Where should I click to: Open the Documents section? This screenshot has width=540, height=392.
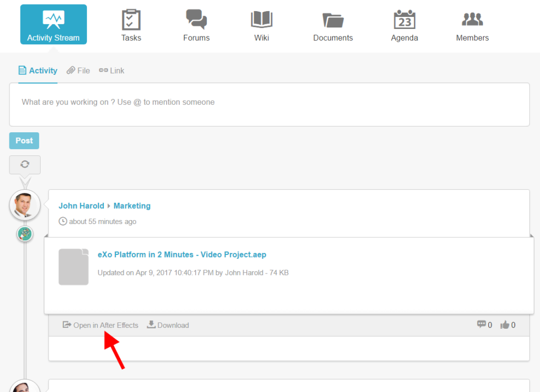pos(333,26)
